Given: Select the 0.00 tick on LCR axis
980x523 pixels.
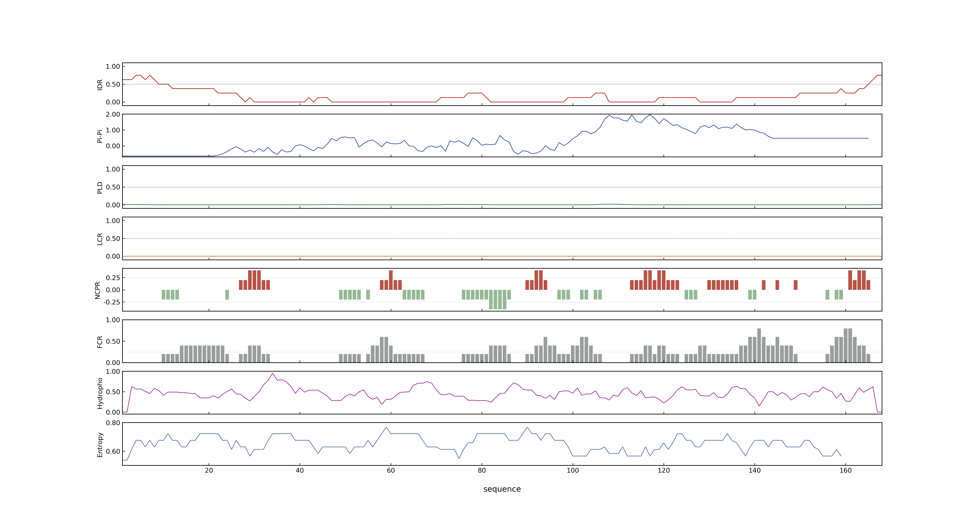Looking at the screenshot, I should click(113, 257).
